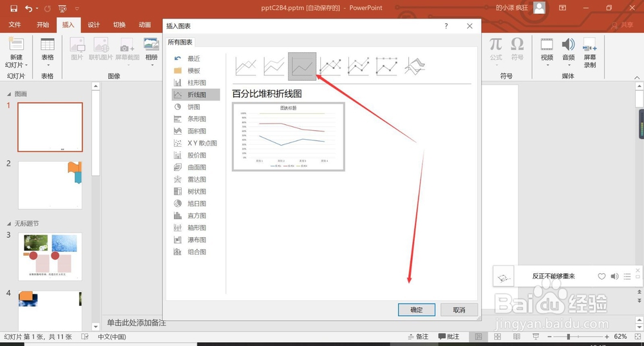Select the 3-D line chart subtype
The width and height of the screenshot is (644, 346).
click(415, 66)
